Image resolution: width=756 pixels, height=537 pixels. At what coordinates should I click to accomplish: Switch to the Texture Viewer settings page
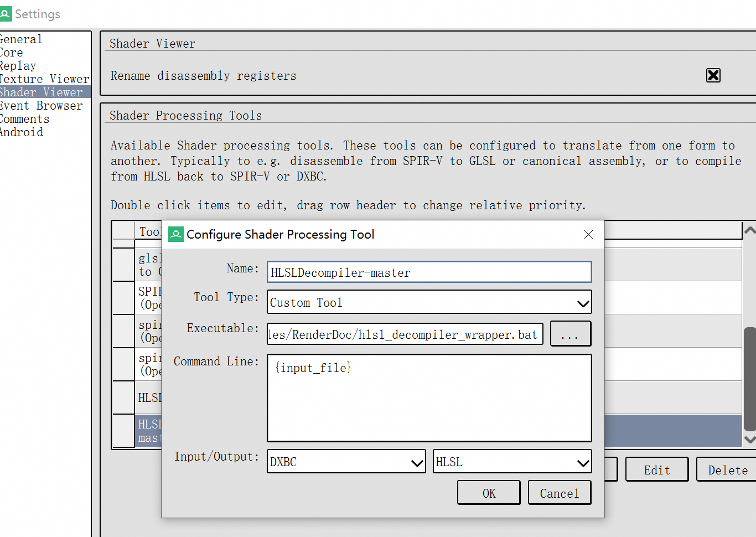[x=44, y=79]
